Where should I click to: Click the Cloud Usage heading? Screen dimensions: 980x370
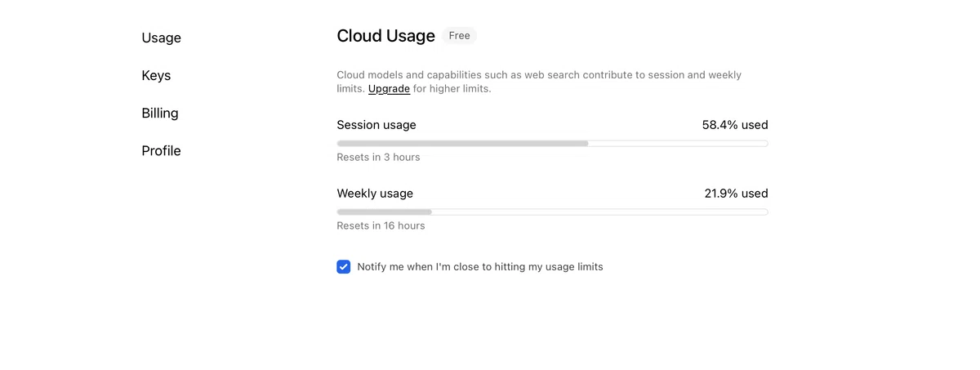point(385,36)
